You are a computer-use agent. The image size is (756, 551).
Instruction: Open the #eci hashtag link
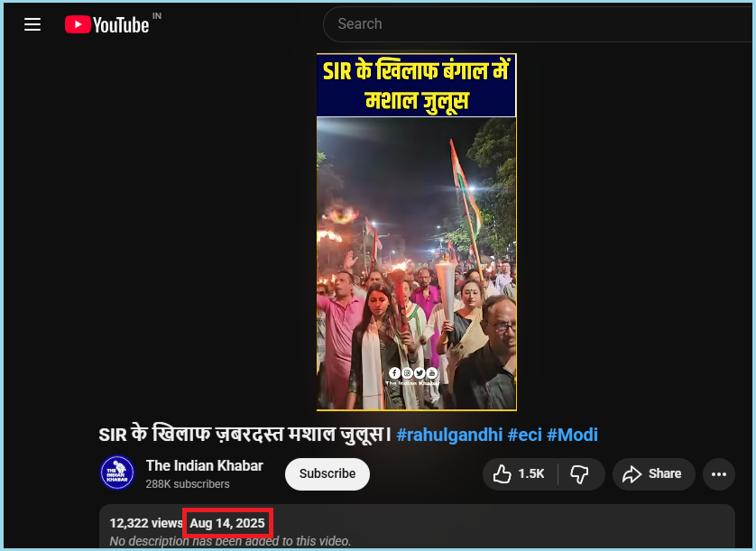[x=524, y=435]
